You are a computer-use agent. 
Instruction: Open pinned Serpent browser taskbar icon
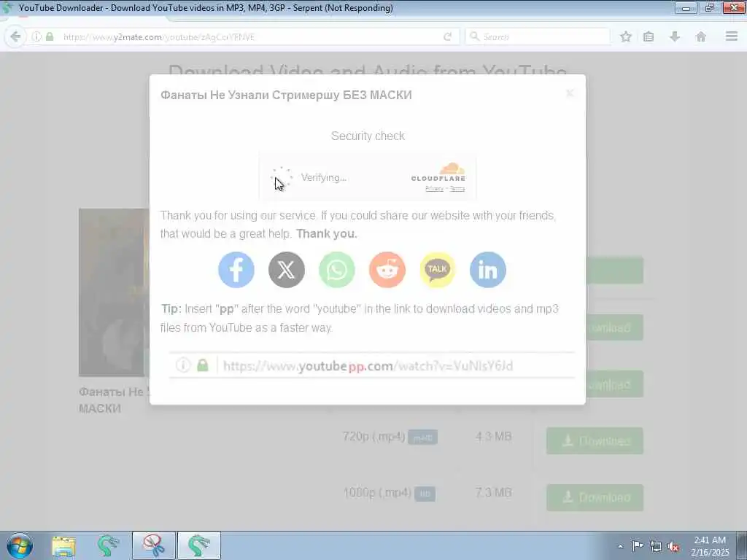pyautogui.click(x=108, y=545)
